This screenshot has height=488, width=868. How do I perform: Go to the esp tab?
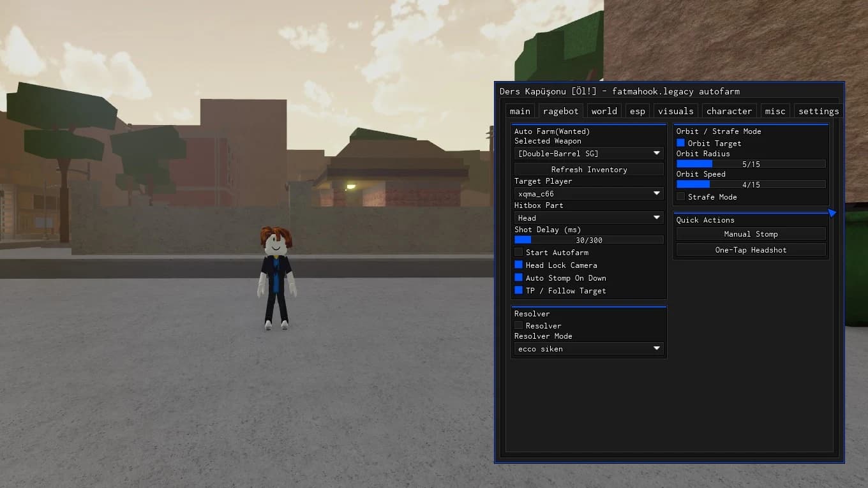[638, 111]
